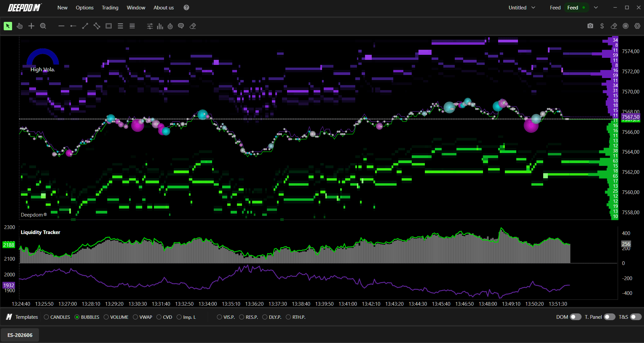Click the purple 1932 value label
The width and height of the screenshot is (644, 343).
pos(9,285)
